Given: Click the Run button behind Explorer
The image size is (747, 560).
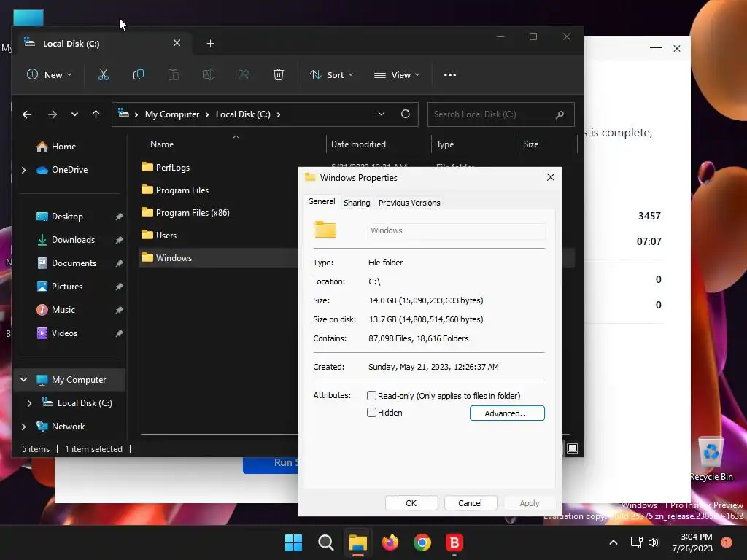Looking at the screenshot, I should click(271, 464).
